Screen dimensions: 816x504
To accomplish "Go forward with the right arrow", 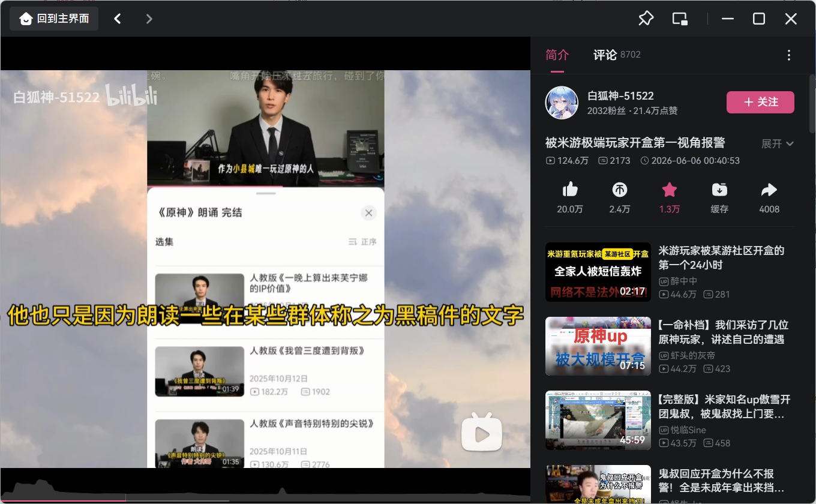I will pyautogui.click(x=149, y=19).
